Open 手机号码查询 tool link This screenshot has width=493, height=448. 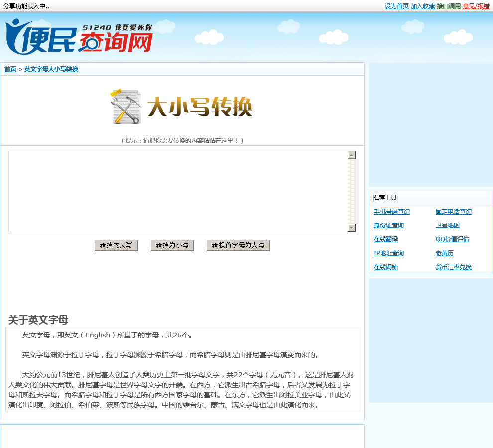pos(392,212)
